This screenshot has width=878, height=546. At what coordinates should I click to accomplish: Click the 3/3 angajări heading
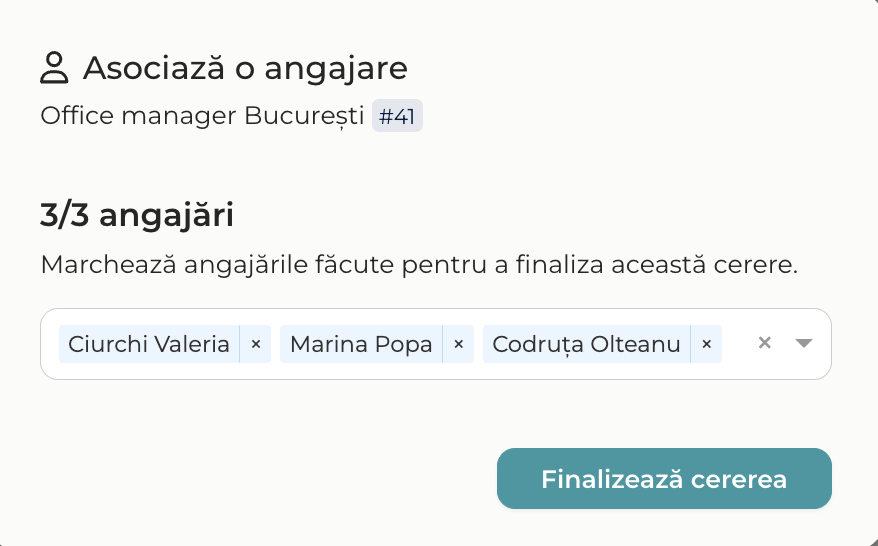(137, 214)
